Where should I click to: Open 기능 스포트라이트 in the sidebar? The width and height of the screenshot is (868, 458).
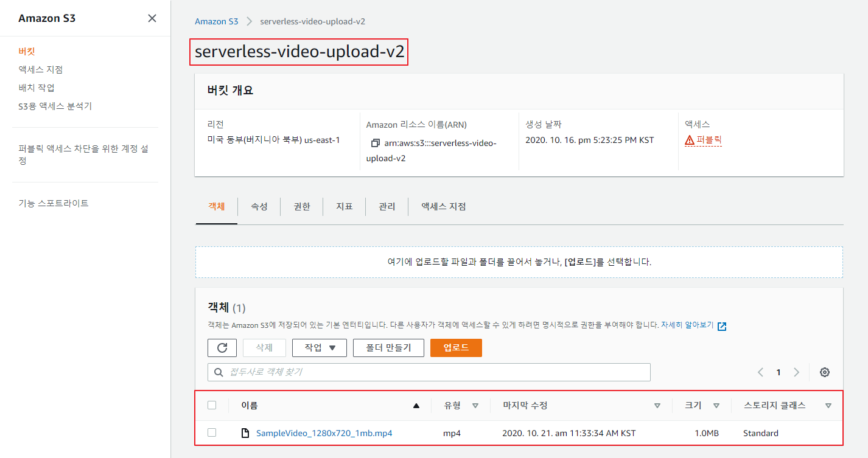click(54, 204)
